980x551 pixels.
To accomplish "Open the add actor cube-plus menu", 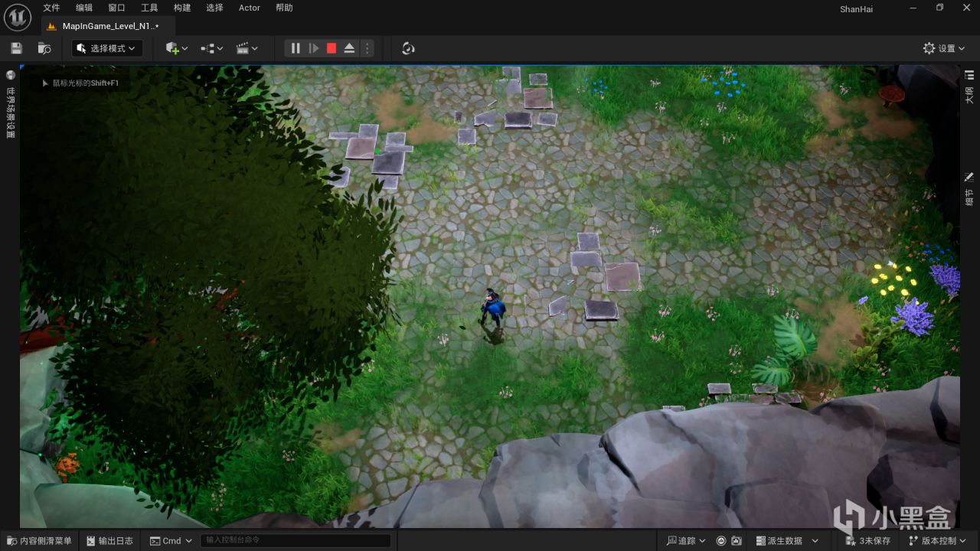I will (176, 48).
